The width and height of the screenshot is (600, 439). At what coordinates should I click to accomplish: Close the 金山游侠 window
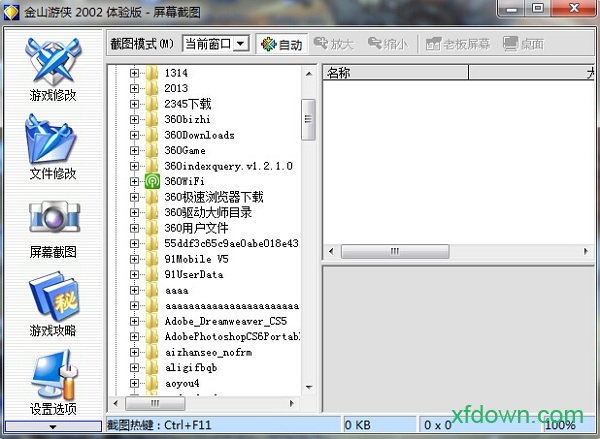point(573,8)
